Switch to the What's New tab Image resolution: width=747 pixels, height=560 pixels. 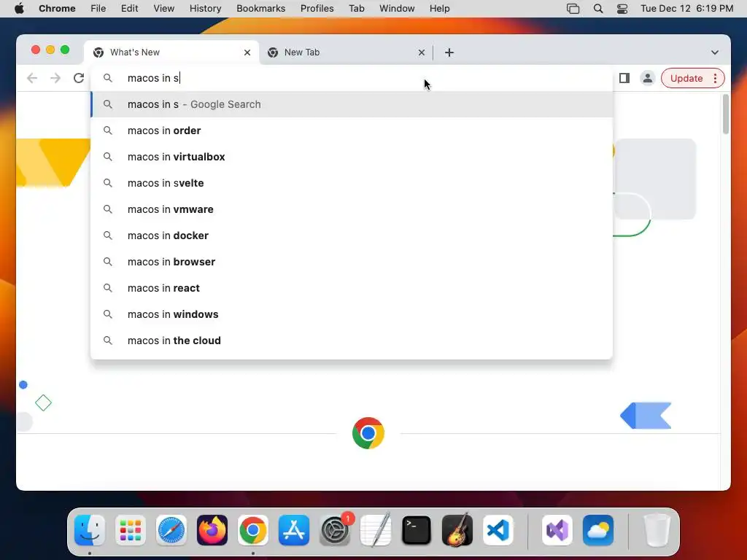click(x=172, y=52)
